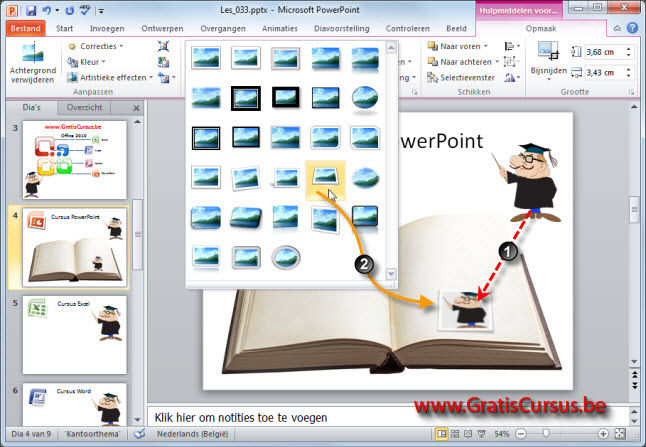
Task: Click the PowerPoint Help question mark icon
Action: point(632,28)
